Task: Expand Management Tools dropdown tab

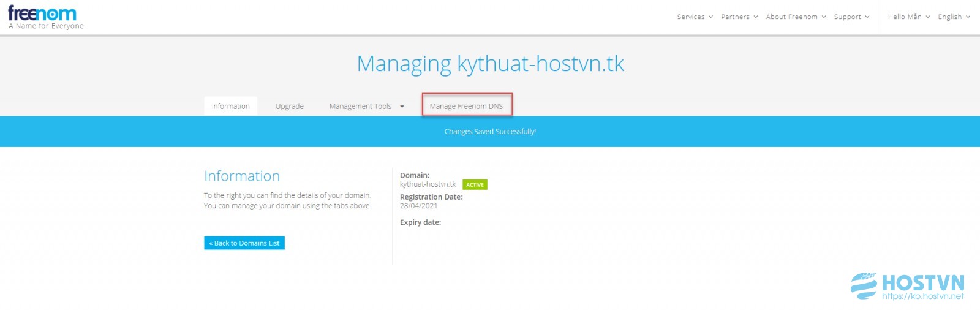Action: pos(366,106)
